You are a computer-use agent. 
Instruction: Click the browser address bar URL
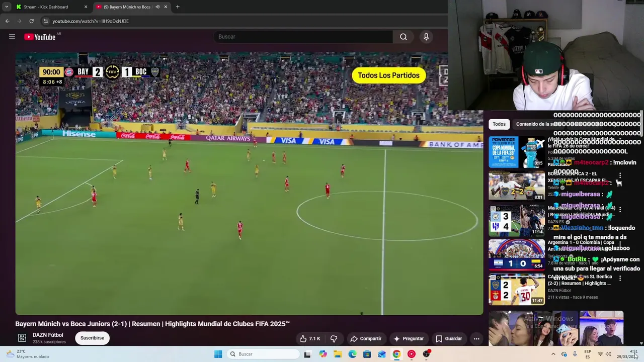[x=91, y=21]
